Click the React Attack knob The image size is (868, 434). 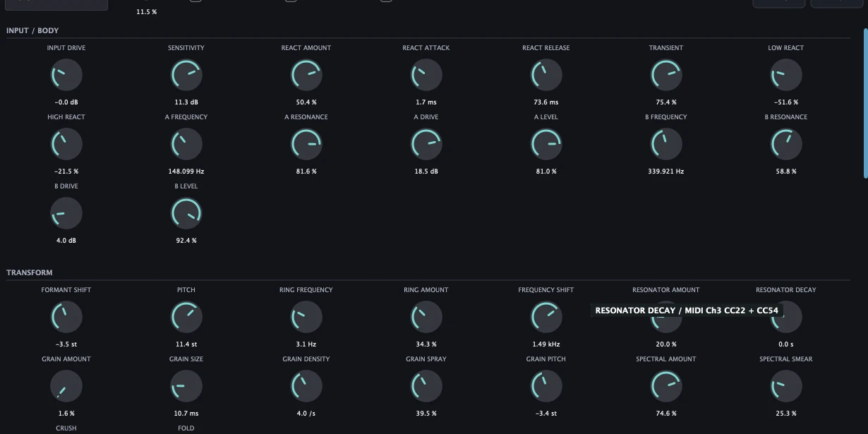coord(426,75)
